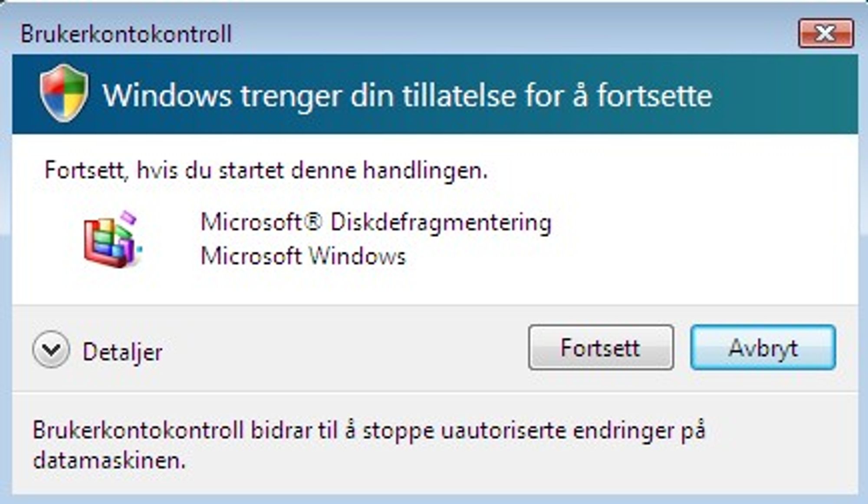Click the text 'Fortsett, hvis du startet denne handlingen'
Image resolution: width=868 pixels, height=504 pixels.
coord(266,171)
